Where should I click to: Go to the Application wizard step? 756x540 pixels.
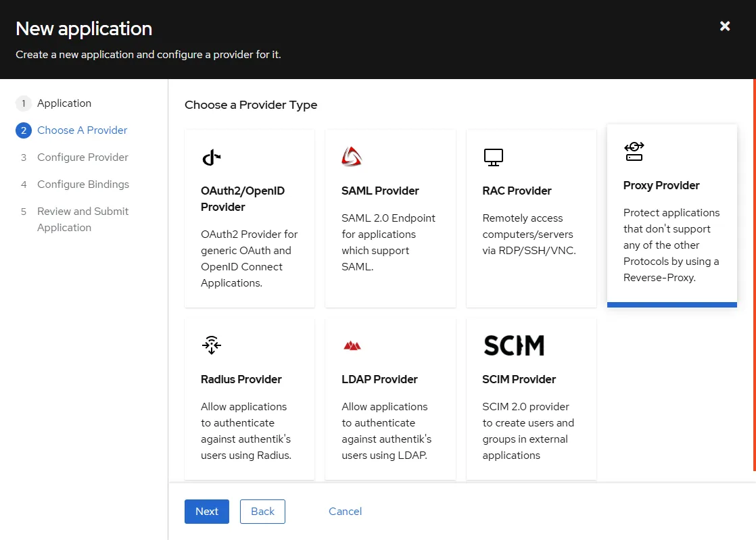point(64,103)
